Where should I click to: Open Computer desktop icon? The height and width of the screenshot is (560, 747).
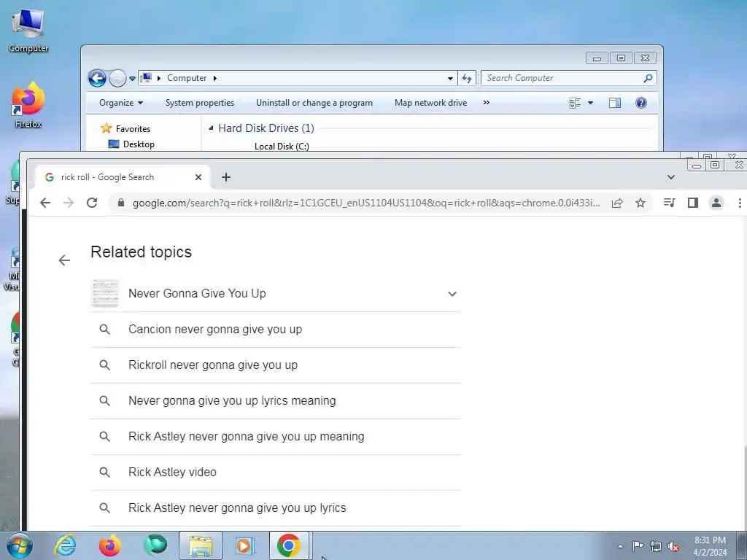[x=28, y=31]
